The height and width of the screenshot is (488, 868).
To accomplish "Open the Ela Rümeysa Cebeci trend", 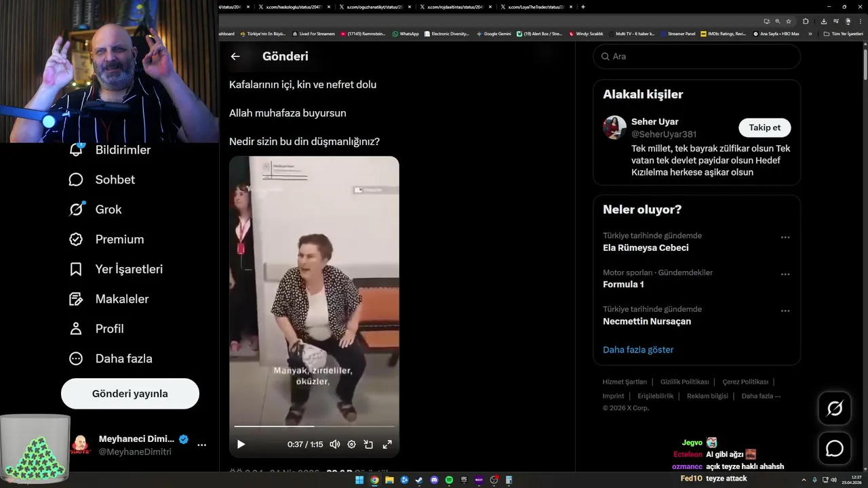I will (646, 248).
